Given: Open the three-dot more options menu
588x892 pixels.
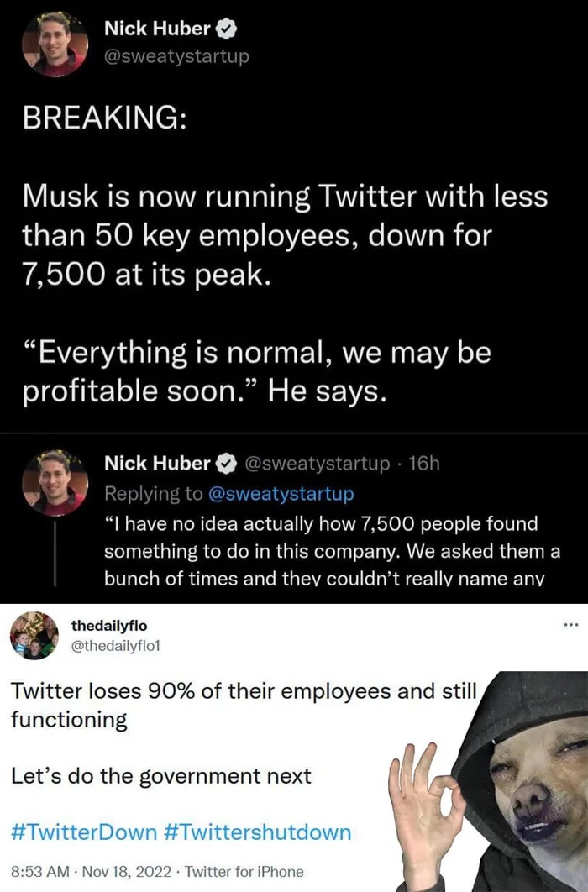Looking at the screenshot, I should 572,625.
